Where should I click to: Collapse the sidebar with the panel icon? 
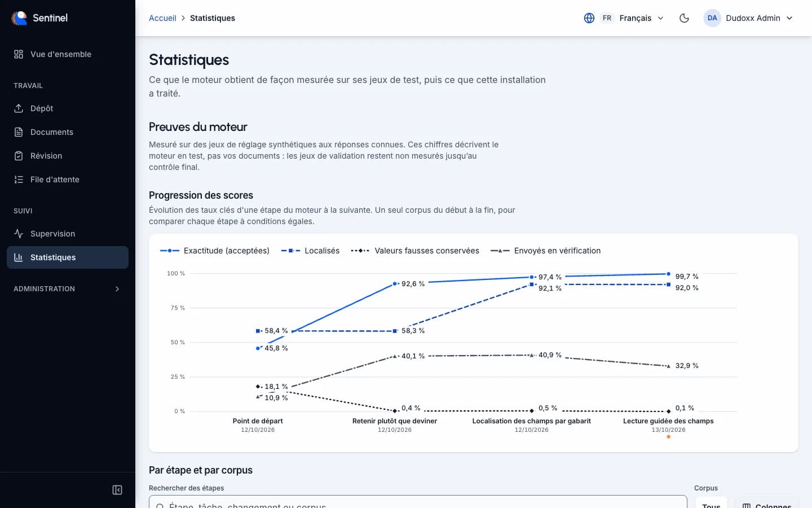(117, 490)
